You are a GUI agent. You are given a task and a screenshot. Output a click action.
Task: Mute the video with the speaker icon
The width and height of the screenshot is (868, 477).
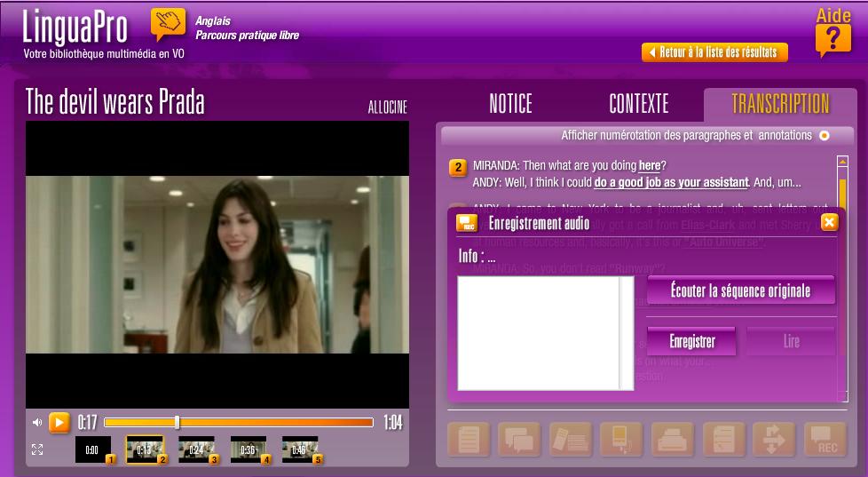[37, 423]
